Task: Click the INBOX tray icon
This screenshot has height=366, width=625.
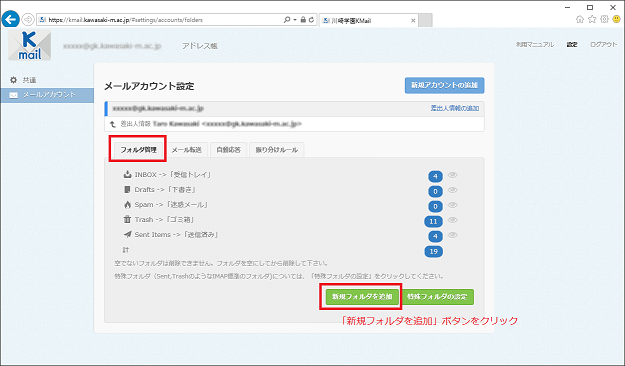Action: click(127, 174)
